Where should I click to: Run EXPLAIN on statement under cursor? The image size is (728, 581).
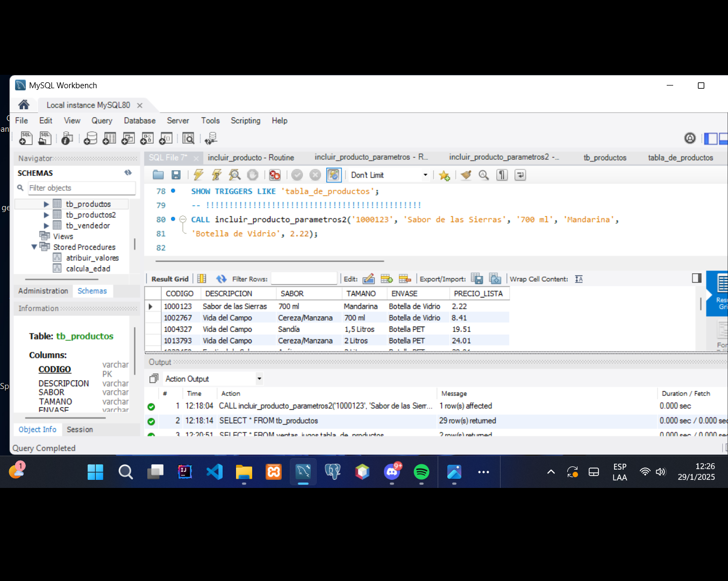click(x=234, y=175)
